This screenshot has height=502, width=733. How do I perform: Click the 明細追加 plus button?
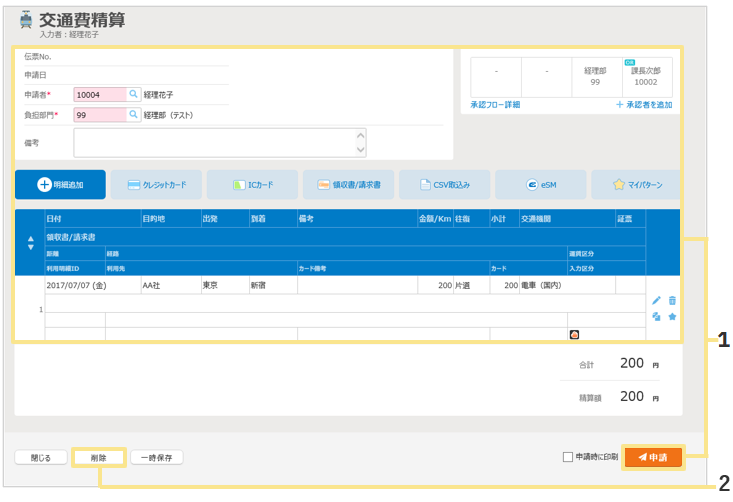pyautogui.click(x=60, y=185)
